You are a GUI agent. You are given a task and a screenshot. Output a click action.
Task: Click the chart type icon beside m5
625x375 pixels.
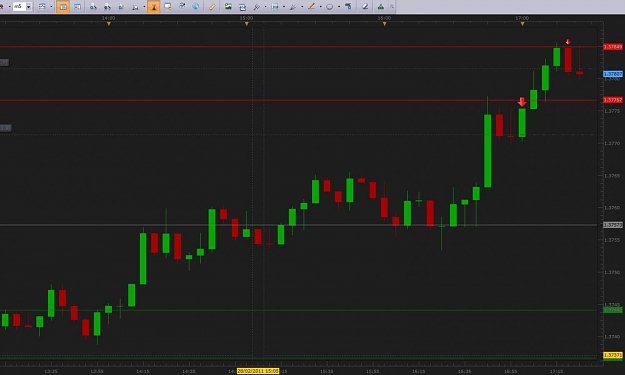[42, 6]
